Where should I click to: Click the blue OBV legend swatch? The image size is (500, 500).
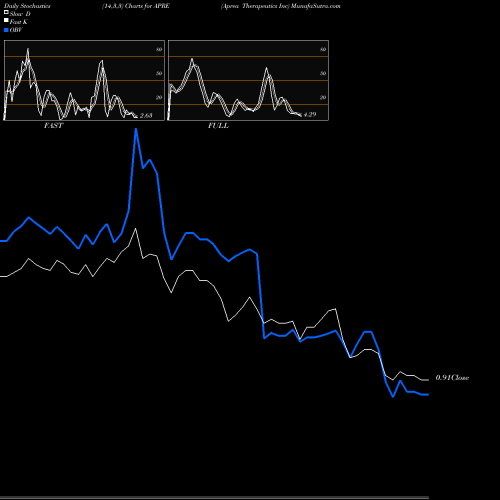tap(6, 30)
